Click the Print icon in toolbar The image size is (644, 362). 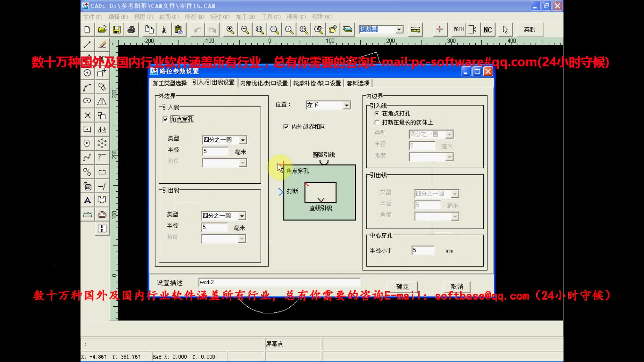[x=131, y=30]
